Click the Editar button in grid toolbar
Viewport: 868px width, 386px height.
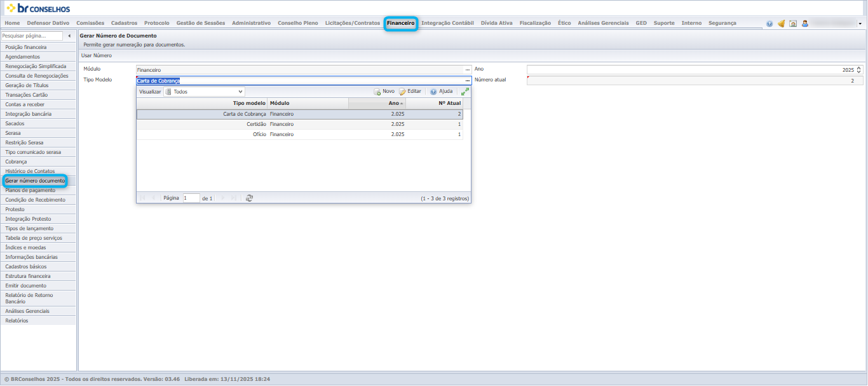pyautogui.click(x=410, y=92)
